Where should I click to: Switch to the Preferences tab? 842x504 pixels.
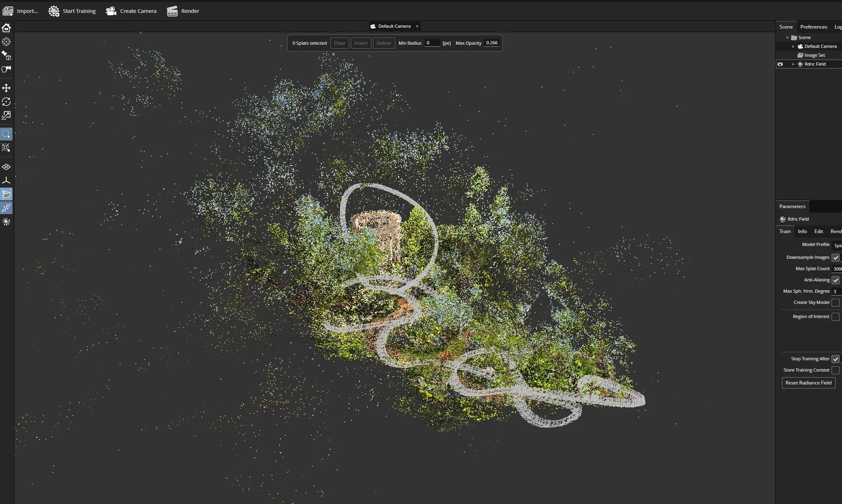point(813,27)
